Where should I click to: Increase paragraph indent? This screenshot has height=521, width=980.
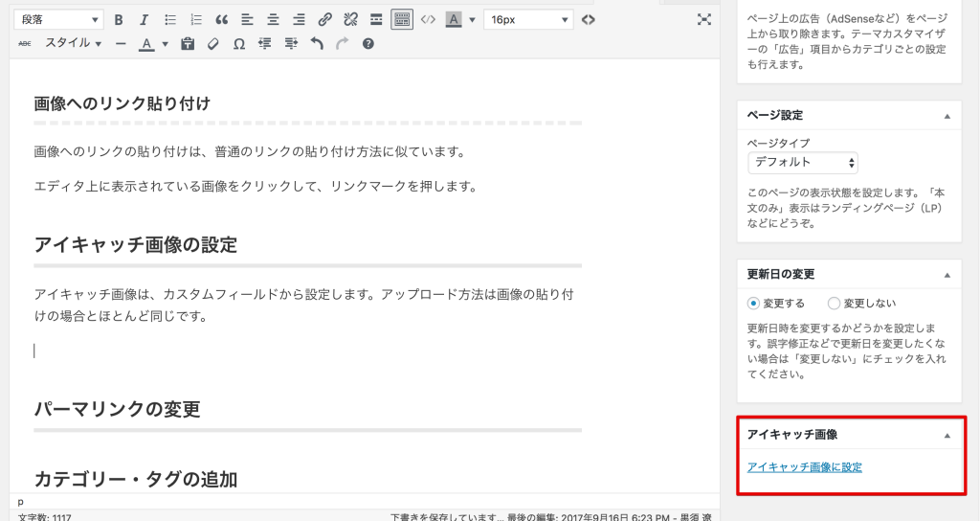click(x=291, y=44)
